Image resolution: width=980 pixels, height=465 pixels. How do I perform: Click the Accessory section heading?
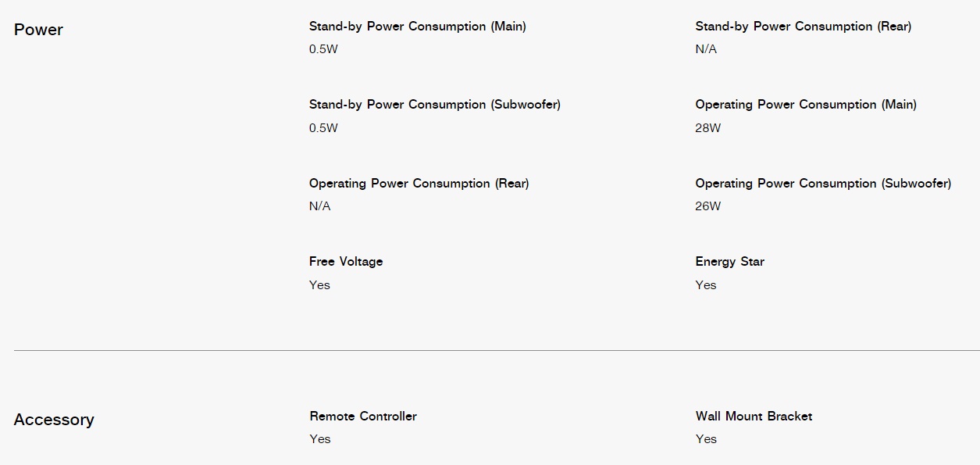pyautogui.click(x=54, y=420)
